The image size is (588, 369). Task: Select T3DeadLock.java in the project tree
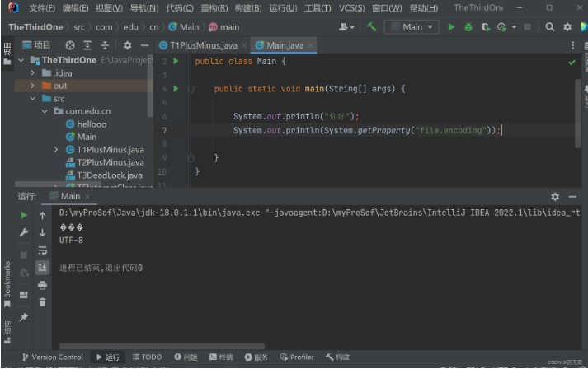(x=109, y=175)
